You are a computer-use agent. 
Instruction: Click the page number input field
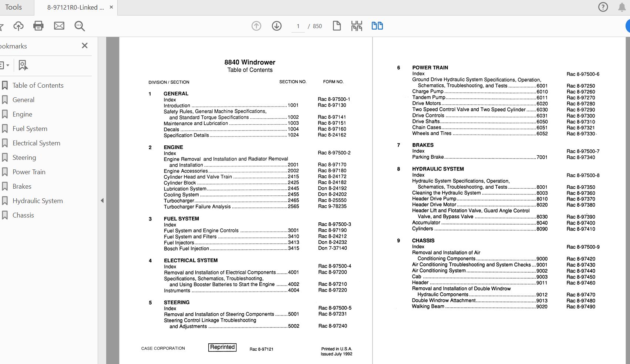[298, 26]
